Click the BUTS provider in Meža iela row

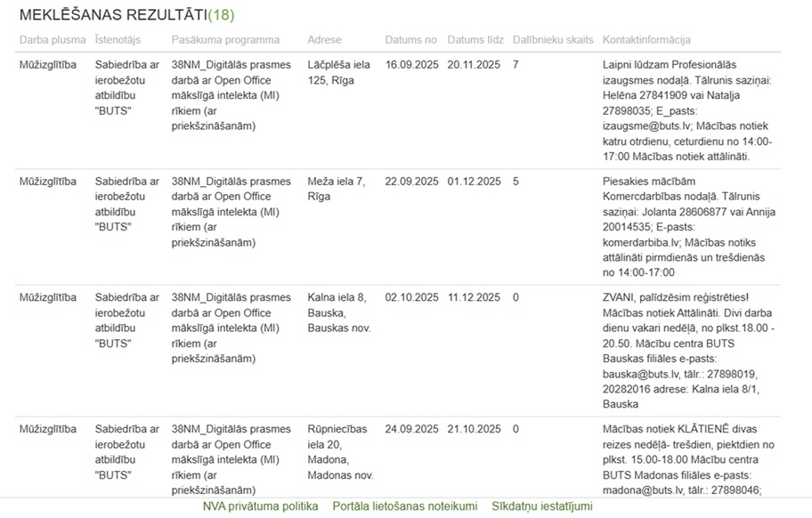click(126, 204)
